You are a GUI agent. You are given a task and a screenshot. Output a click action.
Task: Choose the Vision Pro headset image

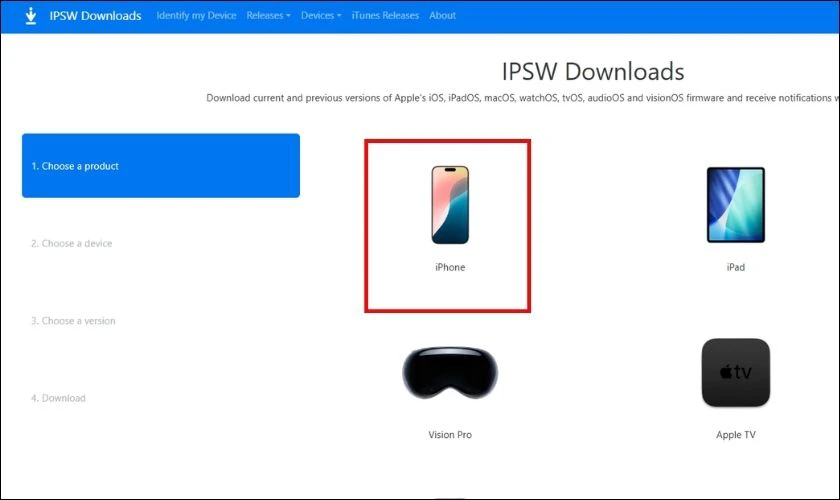coord(450,373)
